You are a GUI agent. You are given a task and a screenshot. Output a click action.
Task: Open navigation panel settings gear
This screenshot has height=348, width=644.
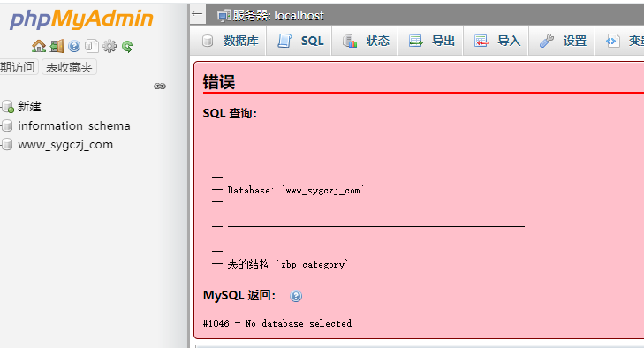tap(110, 46)
